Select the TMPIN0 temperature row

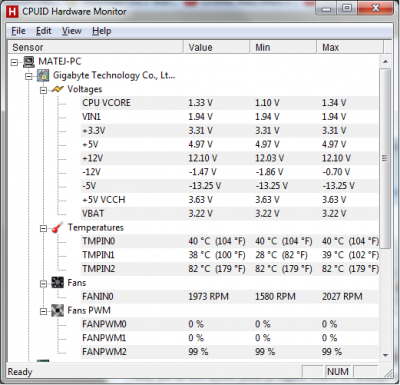pos(229,241)
